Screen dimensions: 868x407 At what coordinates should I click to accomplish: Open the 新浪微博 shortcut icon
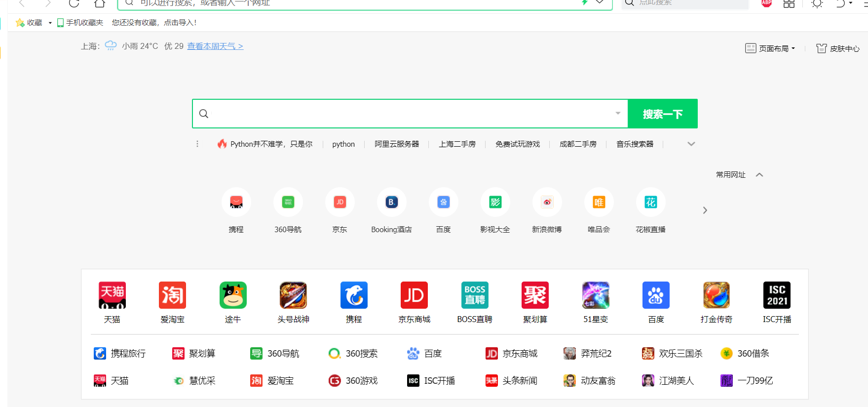pyautogui.click(x=547, y=202)
